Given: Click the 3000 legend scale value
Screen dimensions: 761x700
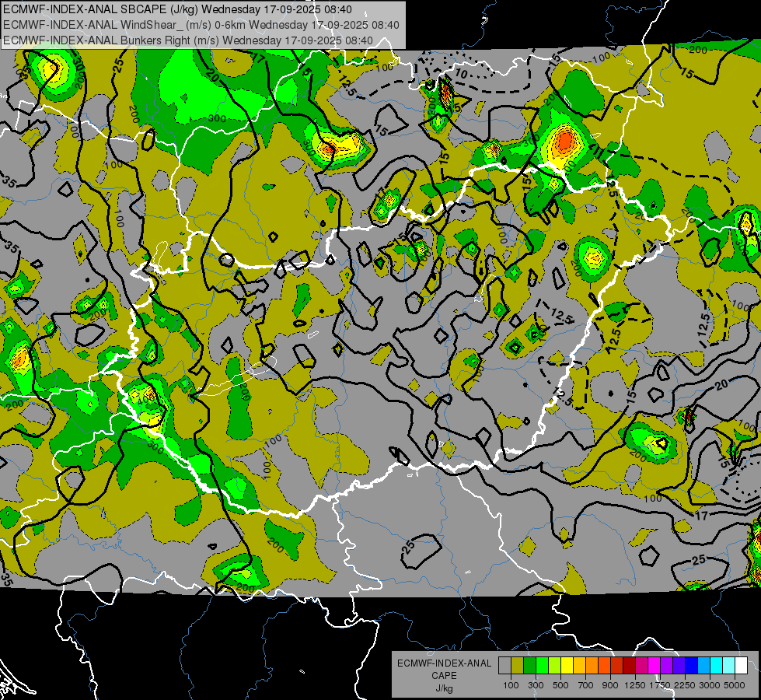Looking at the screenshot, I should tap(710, 685).
